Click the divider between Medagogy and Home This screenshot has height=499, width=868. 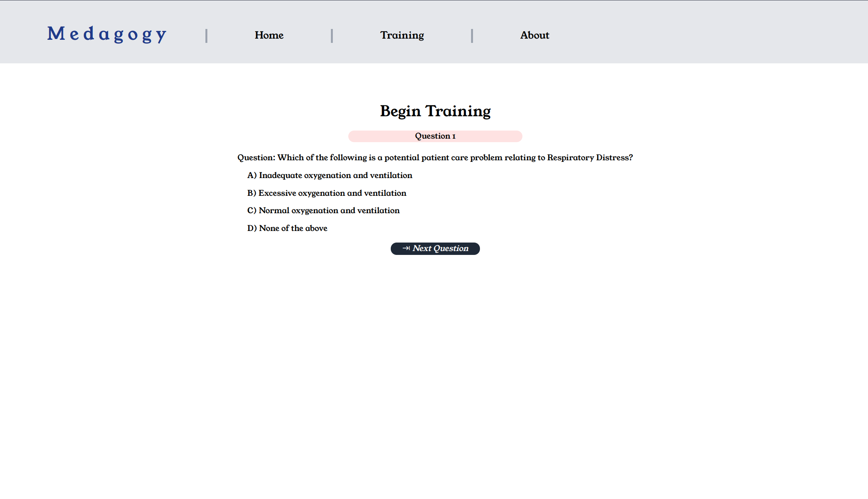(206, 36)
